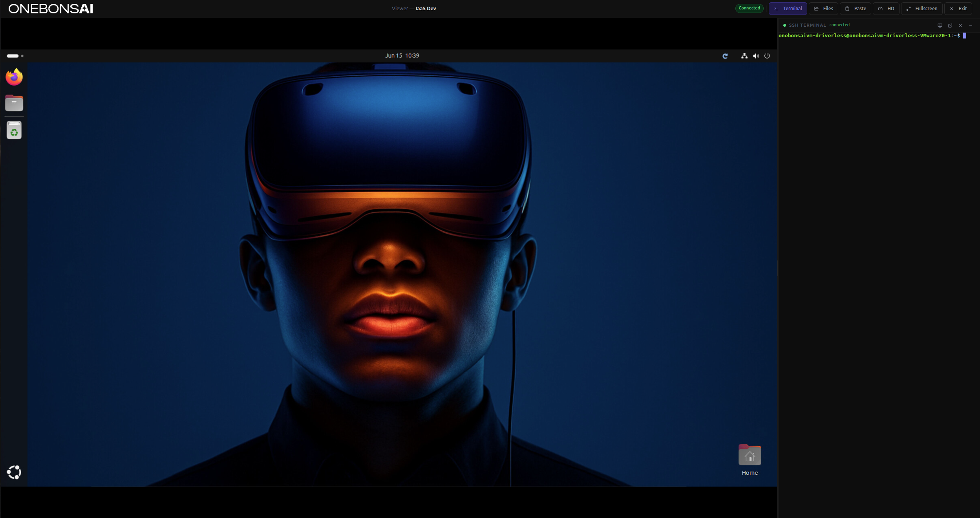Toggle HD quality mode

click(886, 9)
